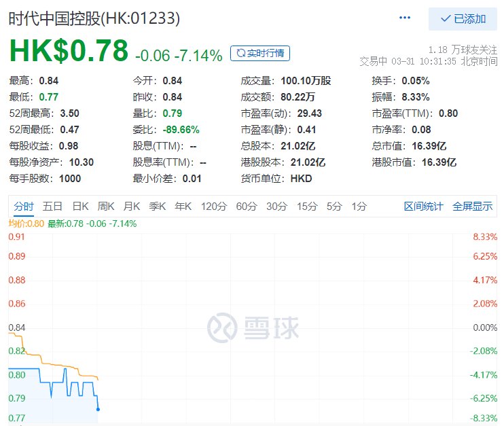Image resolution: width=504 pixels, height=426 pixels.
Task: Click the 市净率 value 0.08
Action: tap(421, 130)
